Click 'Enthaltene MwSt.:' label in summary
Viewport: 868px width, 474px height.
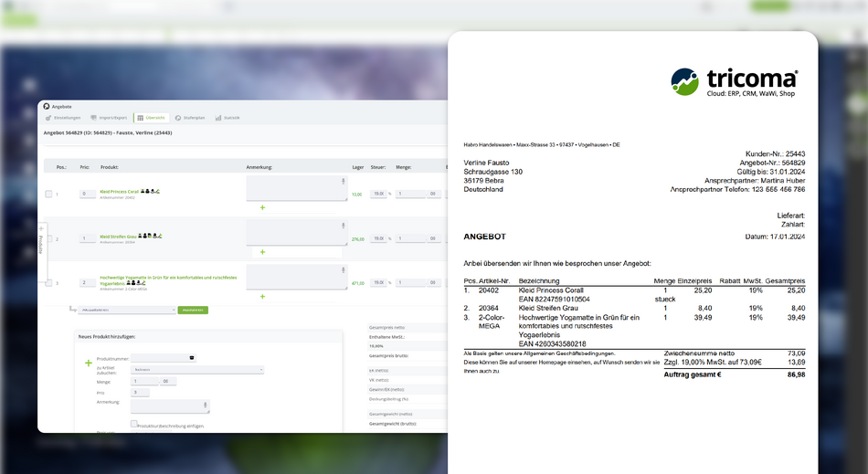[x=387, y=337]
